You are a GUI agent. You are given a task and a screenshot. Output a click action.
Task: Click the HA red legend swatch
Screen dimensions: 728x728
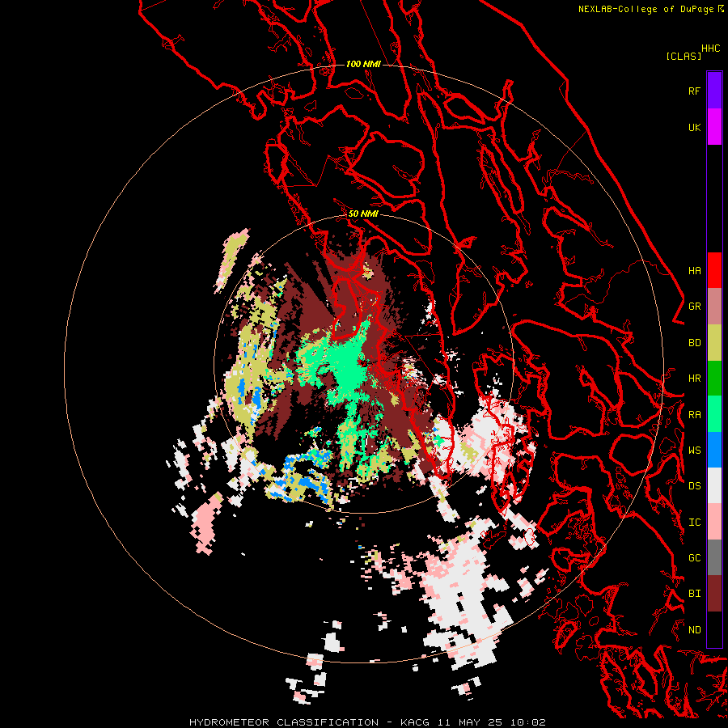pyautogui.click(x=714, y=270)
